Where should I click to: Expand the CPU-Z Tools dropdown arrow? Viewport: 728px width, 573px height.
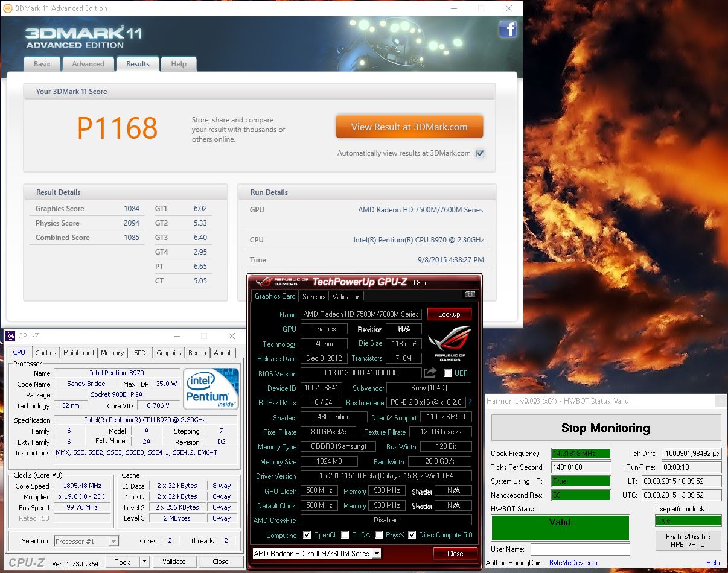[144, 562]
